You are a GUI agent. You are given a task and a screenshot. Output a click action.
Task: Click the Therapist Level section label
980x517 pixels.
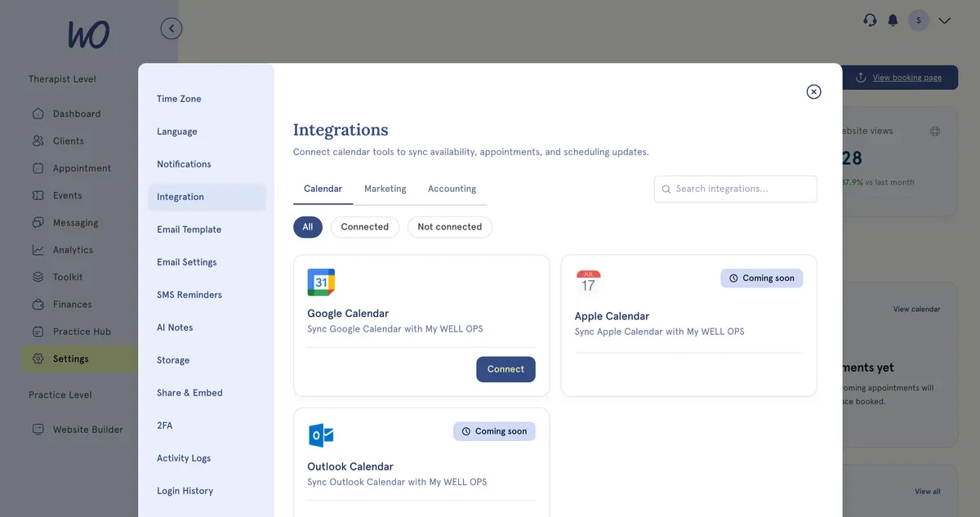[62, 79]
